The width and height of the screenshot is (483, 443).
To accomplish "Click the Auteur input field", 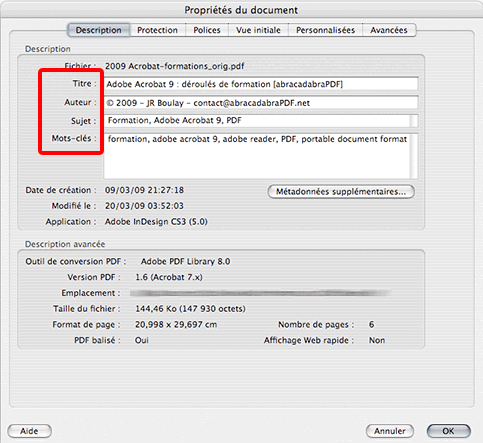I will pyautogui.click(x=261, y=103).
